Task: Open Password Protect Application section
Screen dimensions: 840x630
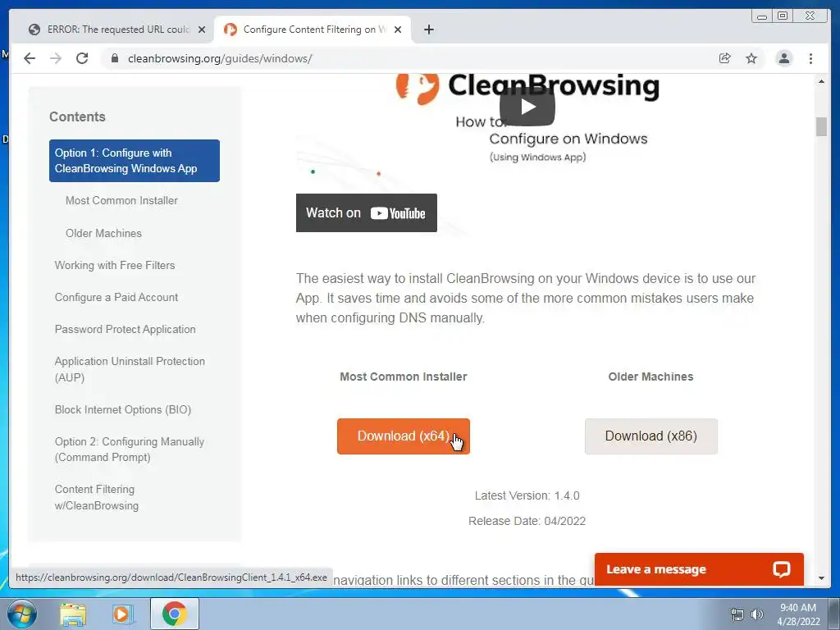Action: [125, 330]
